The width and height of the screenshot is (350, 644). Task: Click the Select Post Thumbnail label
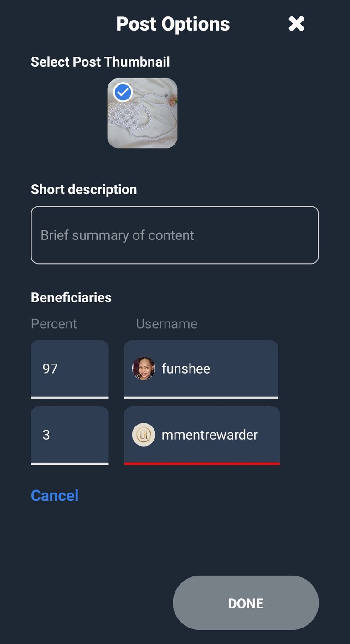tap(100, 62)
